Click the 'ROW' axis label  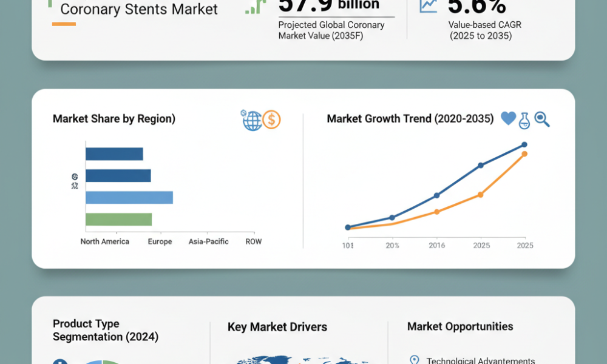(254, 242)
